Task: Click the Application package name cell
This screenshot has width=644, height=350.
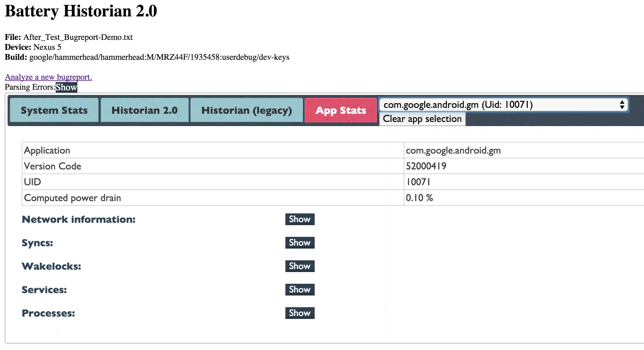Action: point(453,150)
